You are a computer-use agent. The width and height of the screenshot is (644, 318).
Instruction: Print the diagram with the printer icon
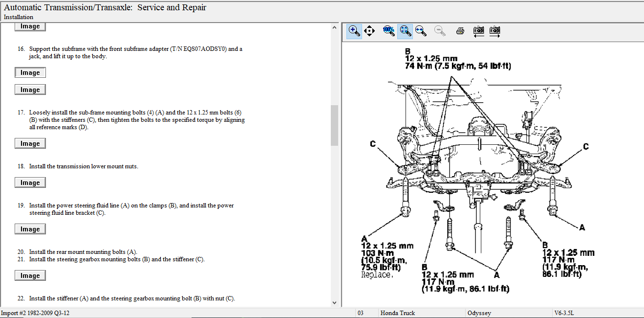click(460, 31)
